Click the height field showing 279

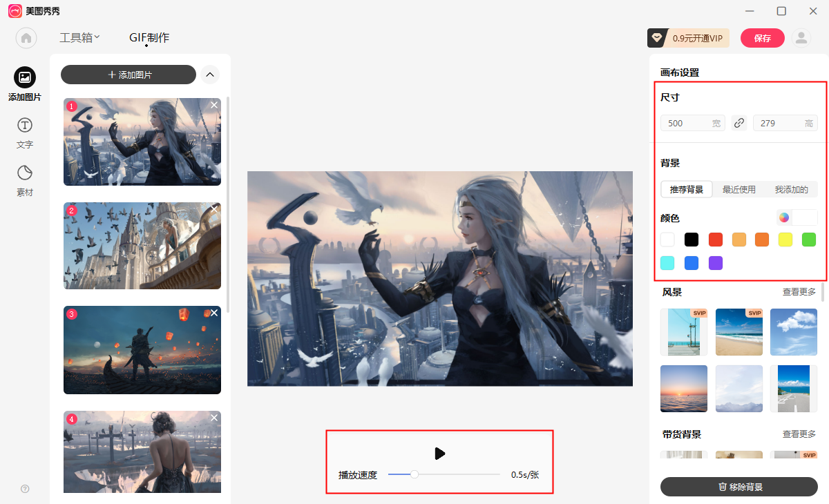(785, 123)
